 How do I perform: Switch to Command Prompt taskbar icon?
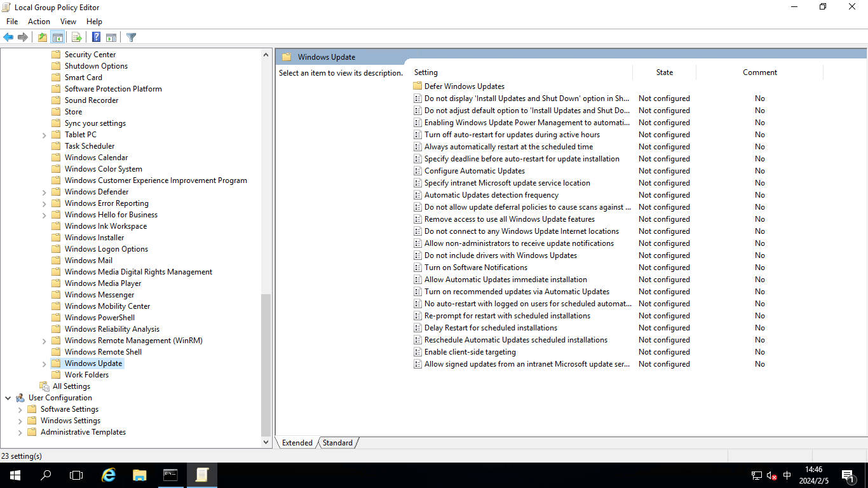coord(170,475)
